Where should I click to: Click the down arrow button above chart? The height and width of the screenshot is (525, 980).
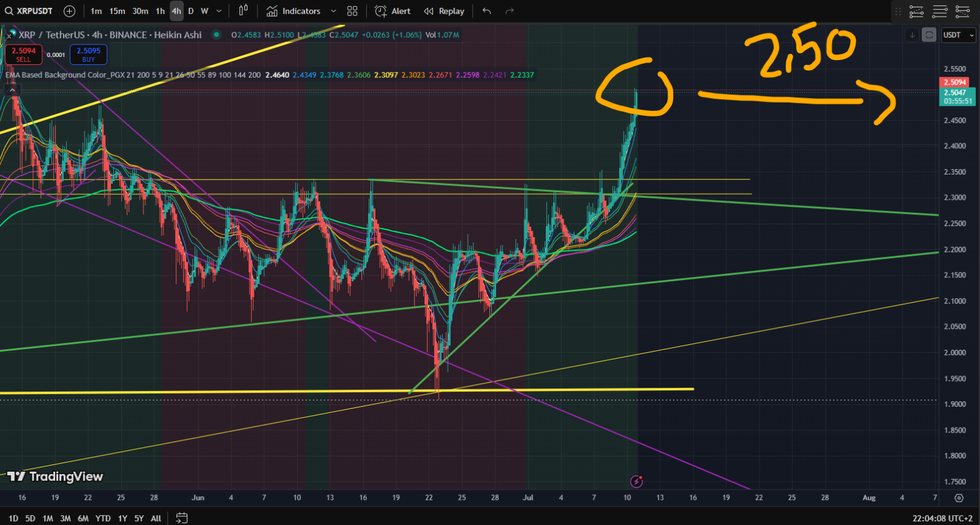click(912, 35)
